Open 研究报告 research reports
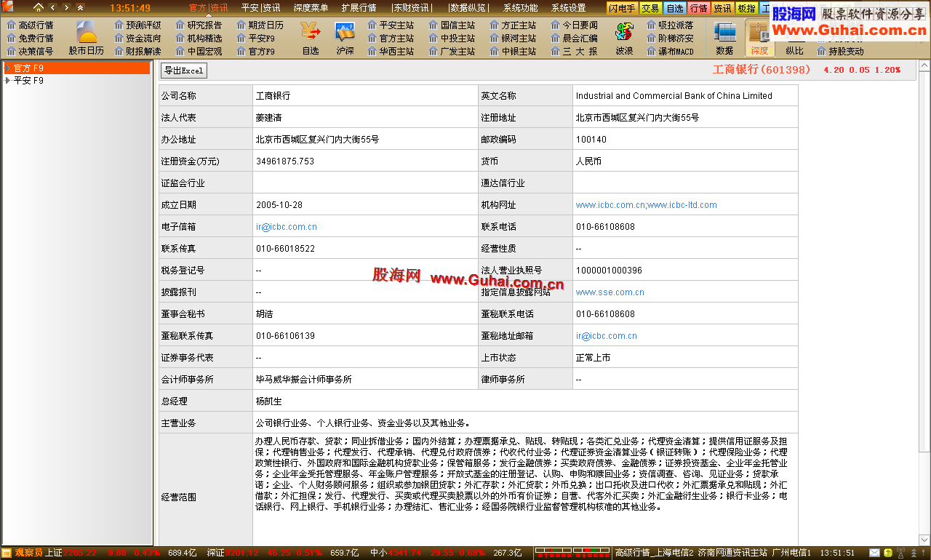Image resolution: width=931 pixels, height=560 pixels. point(199,25)
